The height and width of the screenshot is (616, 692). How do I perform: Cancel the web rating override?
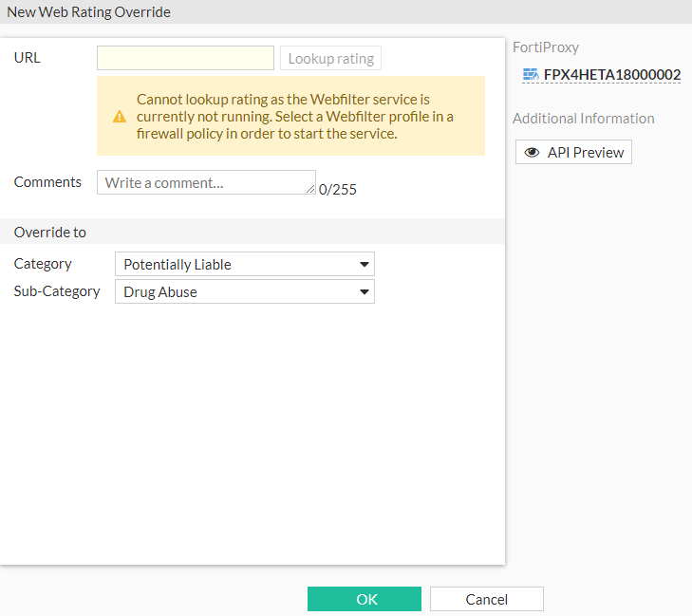tap(486, 599)
